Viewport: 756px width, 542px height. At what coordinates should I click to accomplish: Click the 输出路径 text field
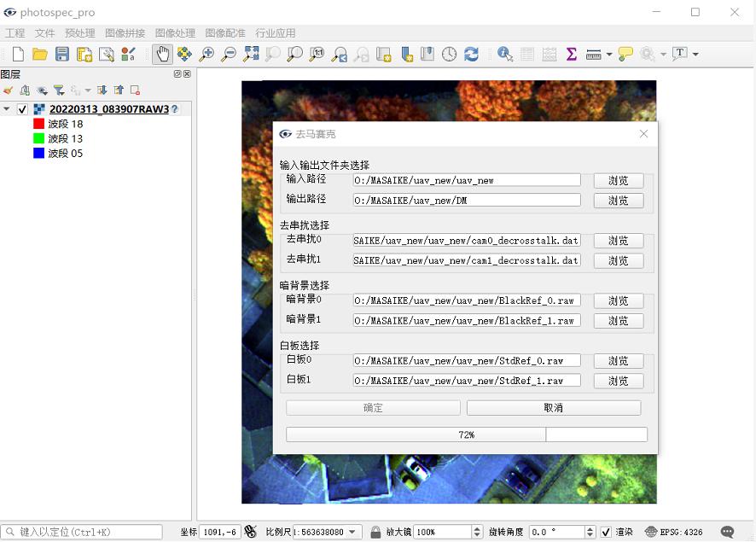[467, 200]
